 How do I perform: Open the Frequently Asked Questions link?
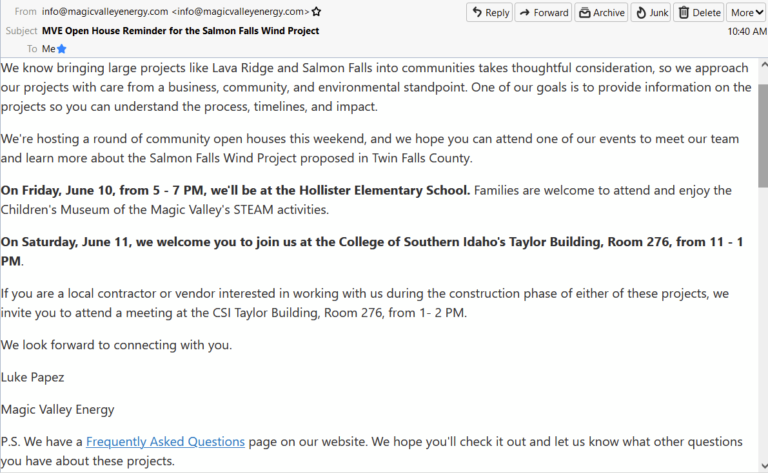165,441
